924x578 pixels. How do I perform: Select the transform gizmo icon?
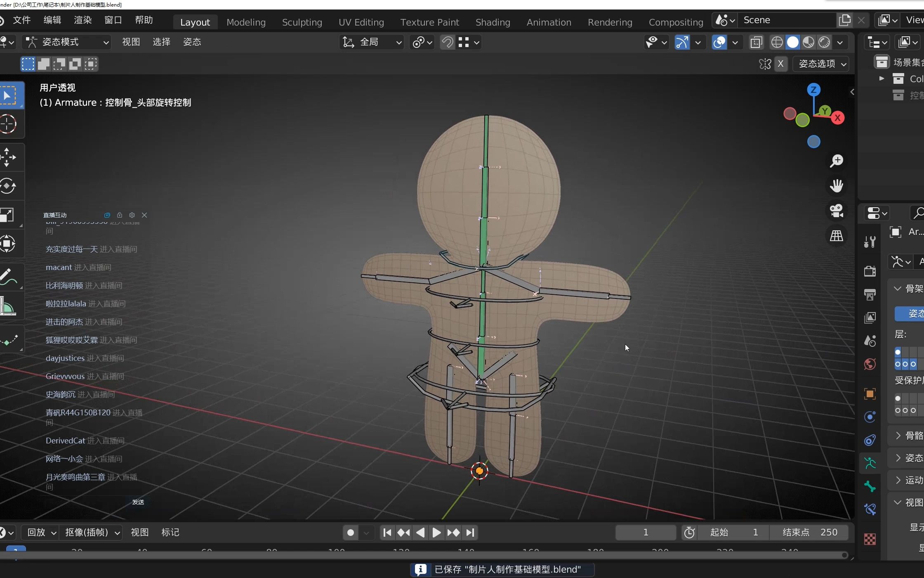tap(682, 42)
